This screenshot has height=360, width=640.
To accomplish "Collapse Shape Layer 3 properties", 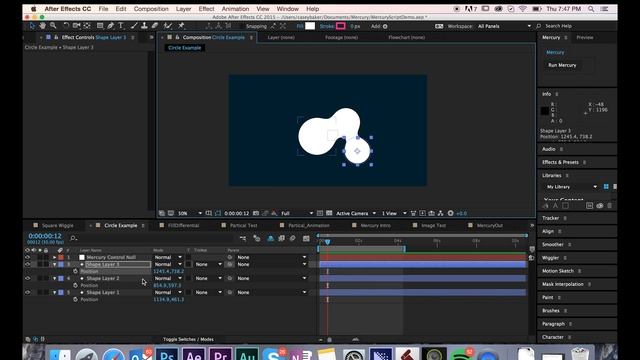I will point(54,264).
